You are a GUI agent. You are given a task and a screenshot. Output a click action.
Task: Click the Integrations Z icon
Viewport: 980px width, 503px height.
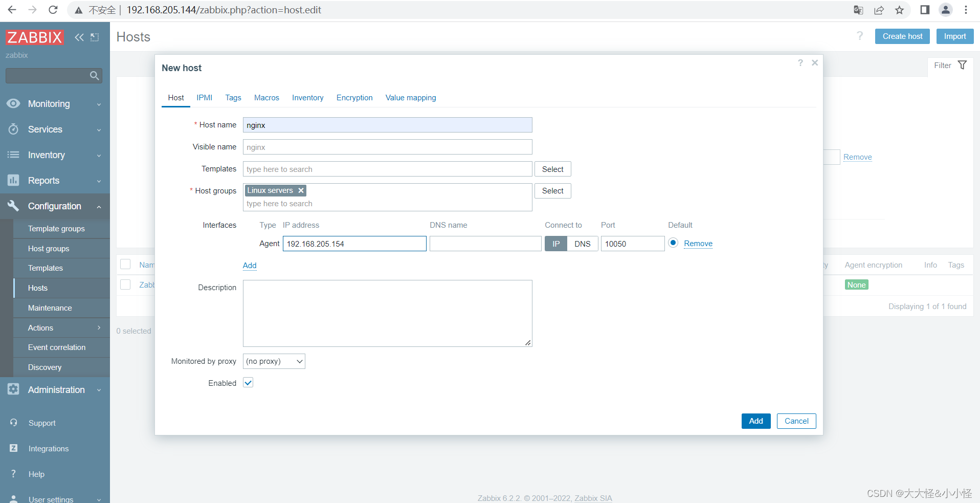click(x=14, y=448)
